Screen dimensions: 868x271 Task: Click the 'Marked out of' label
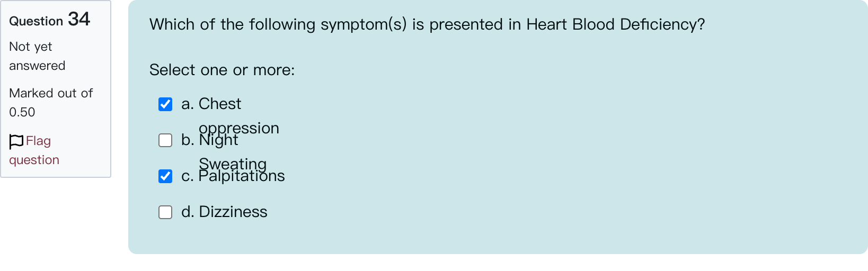pos(51,93)
